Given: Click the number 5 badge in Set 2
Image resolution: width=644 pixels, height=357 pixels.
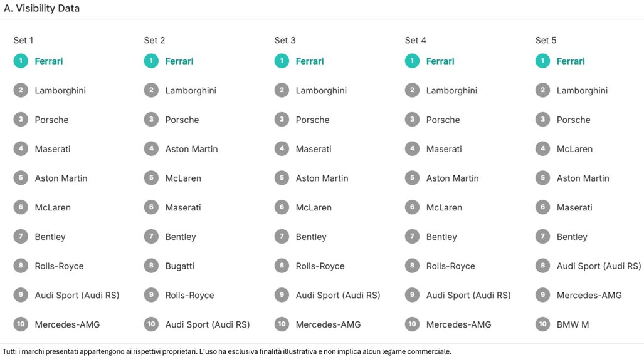Looking at the screenshot, I should point(151,178).
